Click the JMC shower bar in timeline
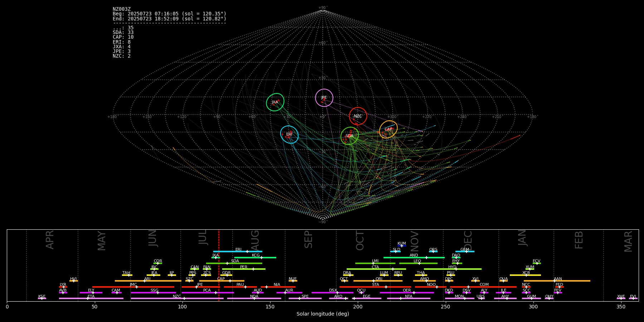This screenshot has width=644, height=322. pos(133,287)
